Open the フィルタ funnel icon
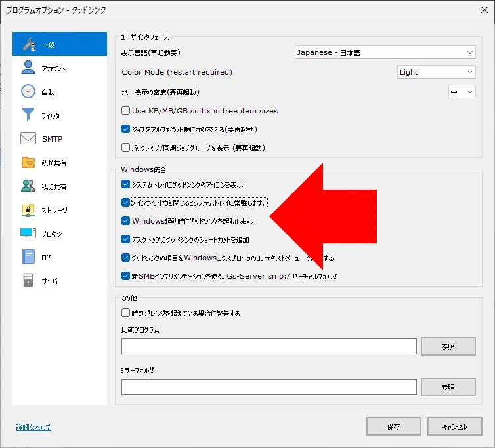 coord(28,115)
